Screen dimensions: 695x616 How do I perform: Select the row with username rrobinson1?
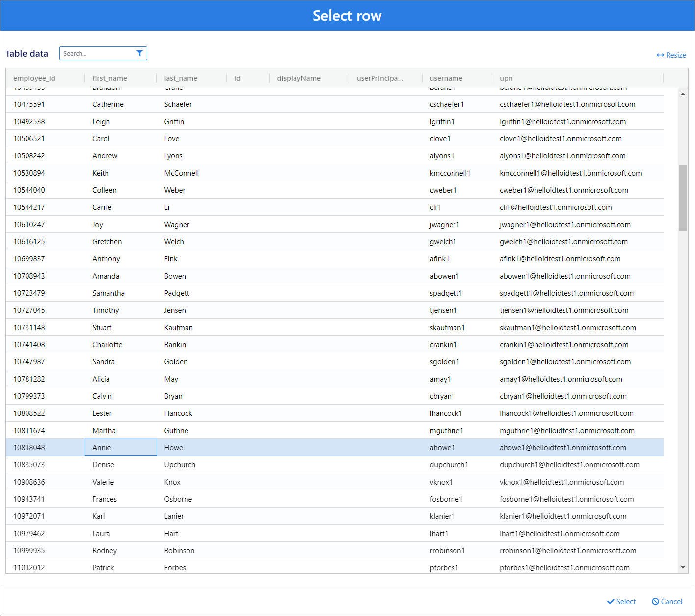point(447,551)
